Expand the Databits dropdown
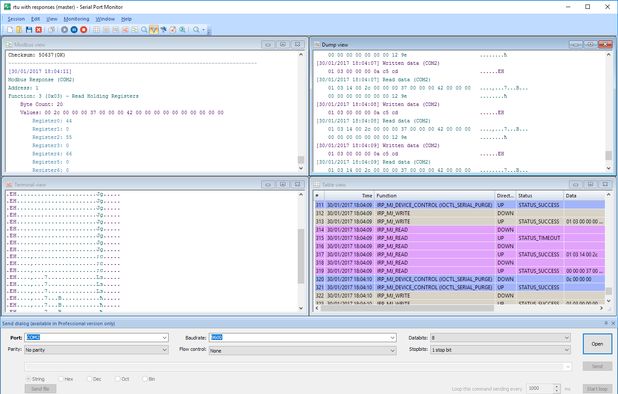Image resolution: width=618 pixels, height=394 pixels. click(x=567, y=338)
